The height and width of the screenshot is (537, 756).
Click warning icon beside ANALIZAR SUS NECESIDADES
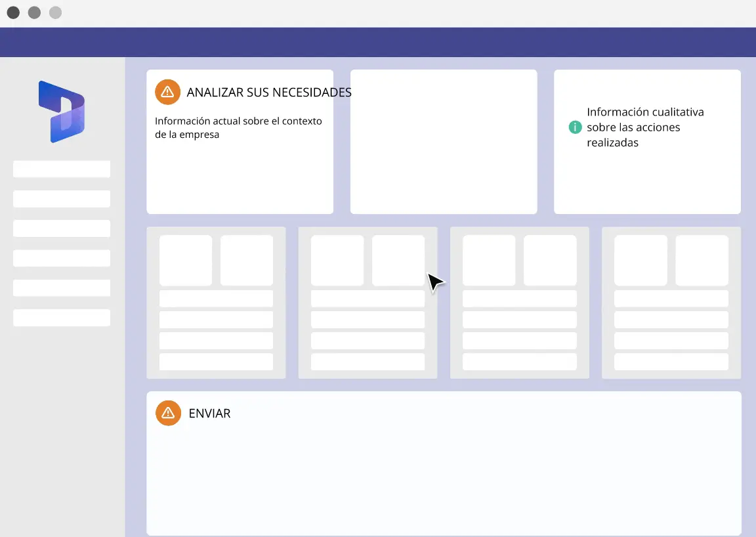(x=167, y=92)
